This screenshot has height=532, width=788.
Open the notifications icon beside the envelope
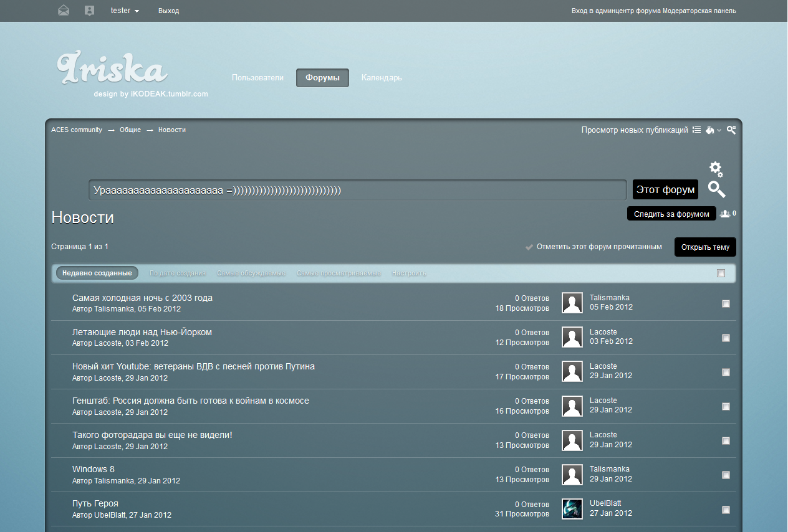point(89,11)
